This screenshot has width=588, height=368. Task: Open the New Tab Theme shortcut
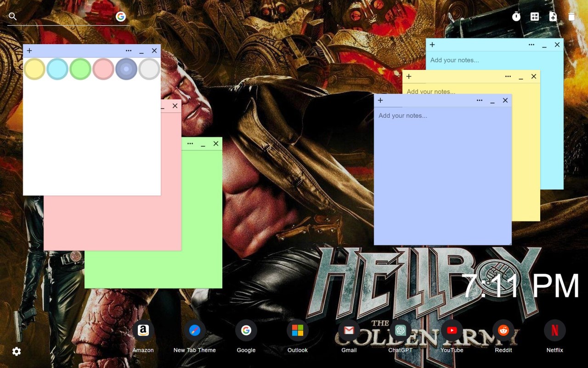click(x=195, y=330)
